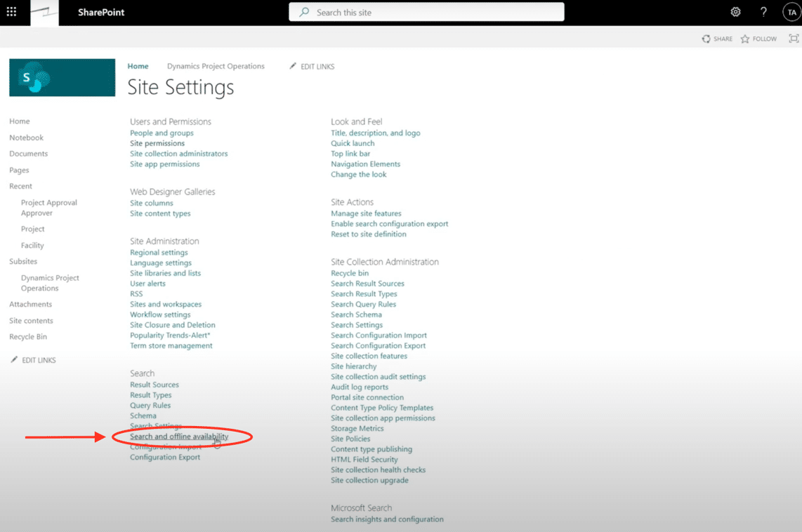Click inside Search this site box
Screen dimensions: 802x532
coord(426,12)
